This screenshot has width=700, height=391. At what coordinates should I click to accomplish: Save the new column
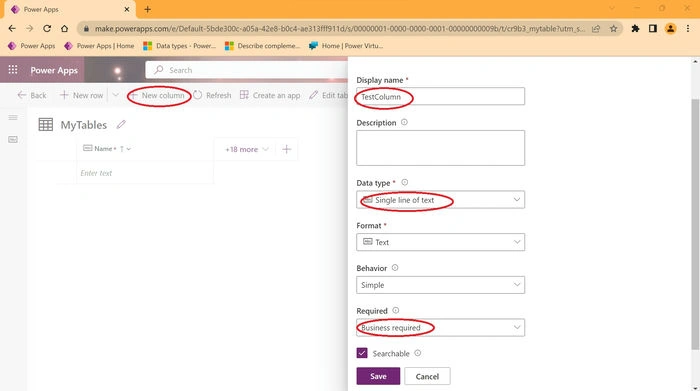pyautogui.click(x=378, y=376)
